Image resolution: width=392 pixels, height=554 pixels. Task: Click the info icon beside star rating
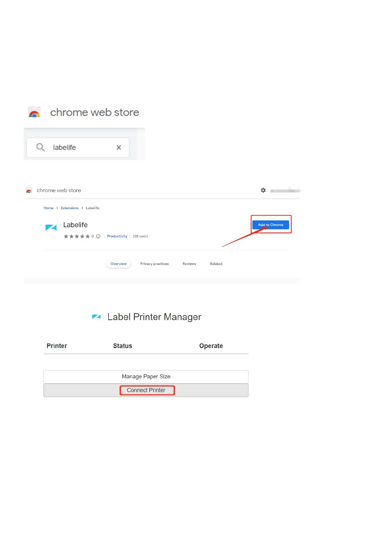[98, 236]
